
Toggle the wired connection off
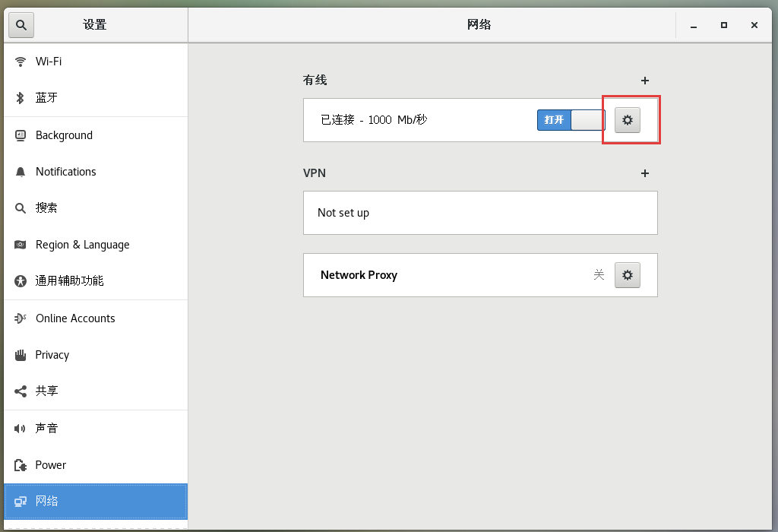570,119
